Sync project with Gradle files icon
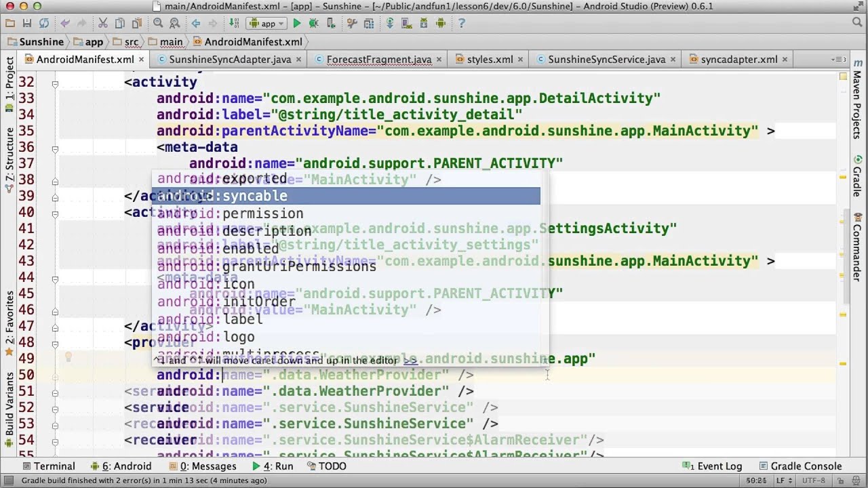The height and width of the screenshot is (488, 868). 390,23
